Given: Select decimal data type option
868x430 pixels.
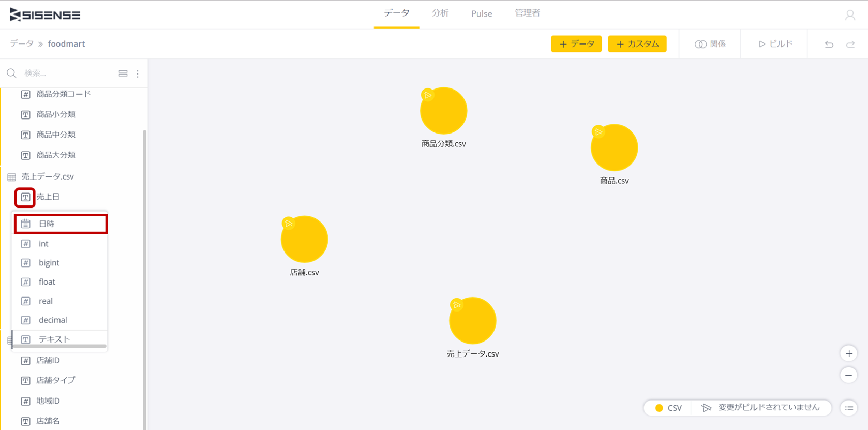Looking at the screenshot, I should pyautogui.click(x=59, y=320).
